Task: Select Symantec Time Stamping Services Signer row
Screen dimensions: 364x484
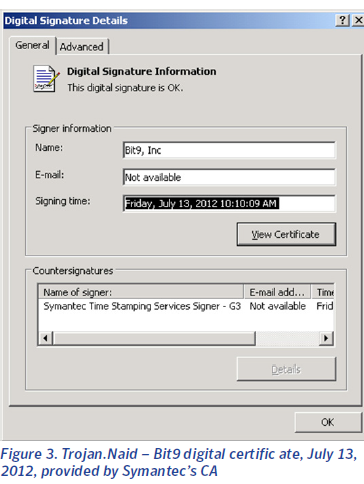Action: [186, 306]
